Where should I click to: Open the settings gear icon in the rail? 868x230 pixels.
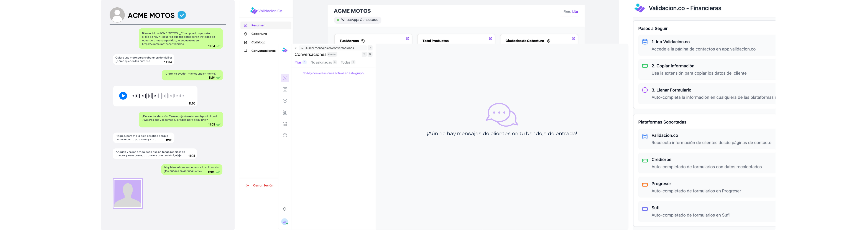285,135
